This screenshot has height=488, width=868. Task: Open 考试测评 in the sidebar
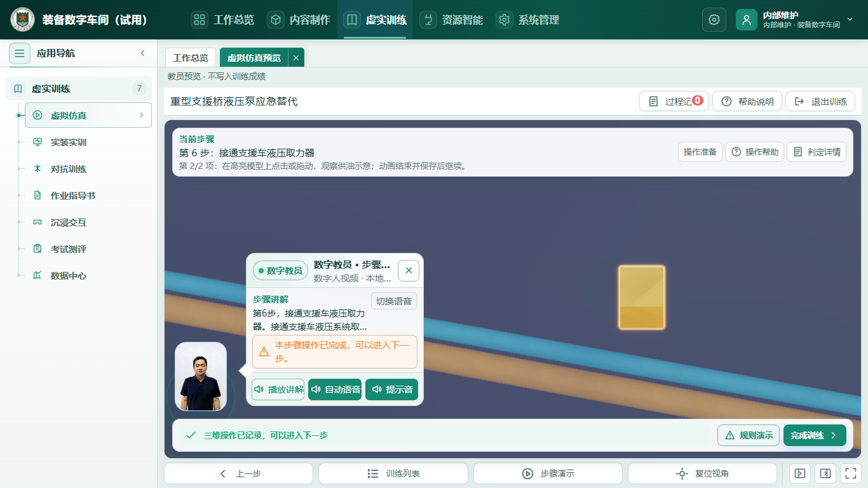(x=69, y=249)
